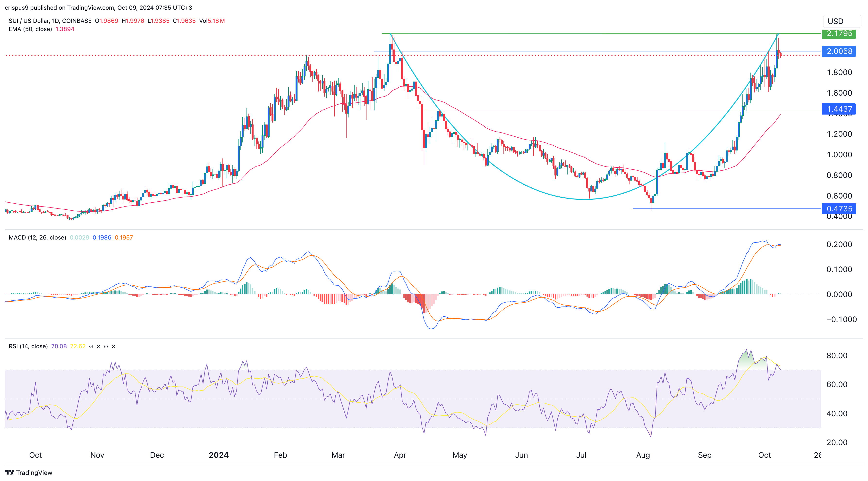Click the green 2.1795 price label
Viewport: 868px width, 481px height.
tap(839, 33)
